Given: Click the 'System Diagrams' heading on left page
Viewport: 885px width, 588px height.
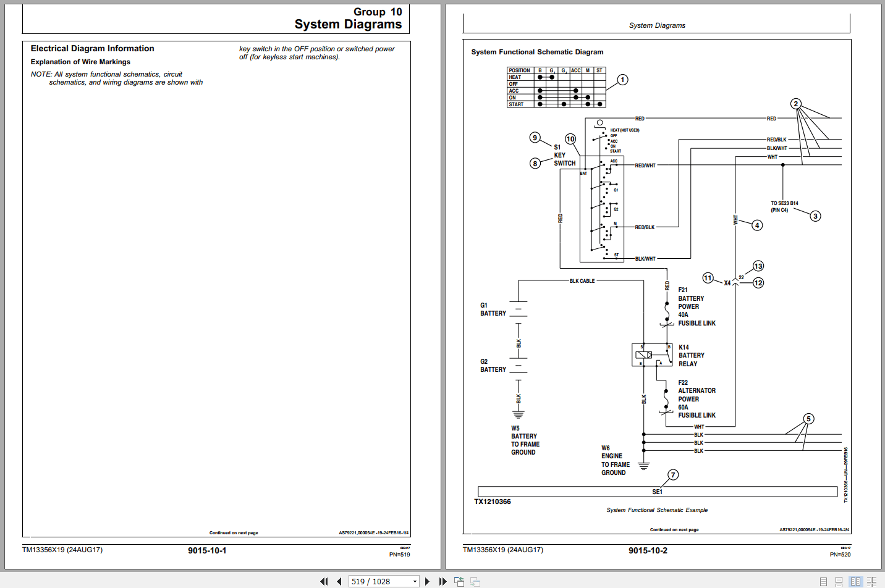Looking at the screenshot, I should click(x=348, y=24).
